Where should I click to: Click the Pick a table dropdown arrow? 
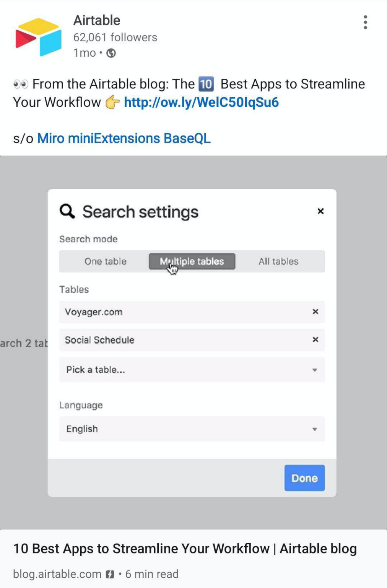pos(314,370)
